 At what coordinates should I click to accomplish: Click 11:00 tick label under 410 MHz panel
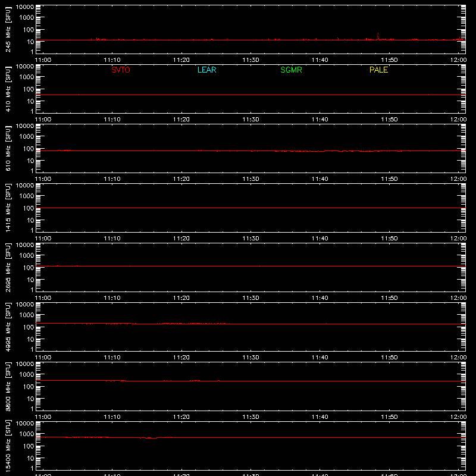pyautogui.click(x=43, y=120)
